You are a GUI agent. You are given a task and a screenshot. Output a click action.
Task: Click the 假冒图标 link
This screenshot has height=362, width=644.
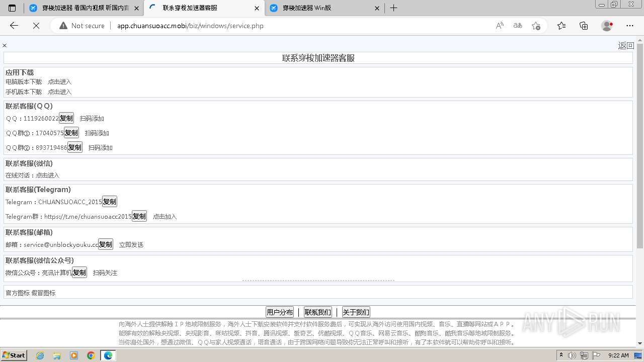coord(43,293)
